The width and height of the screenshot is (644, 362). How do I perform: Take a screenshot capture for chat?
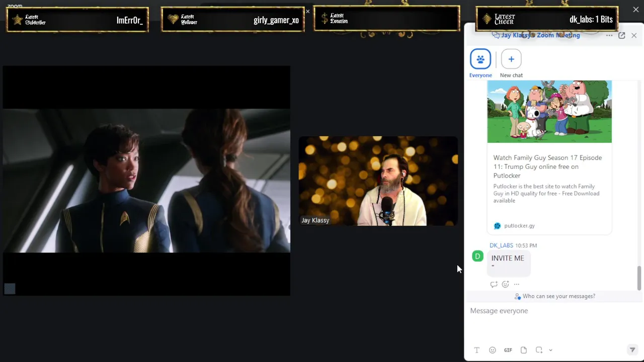(539, 350)
